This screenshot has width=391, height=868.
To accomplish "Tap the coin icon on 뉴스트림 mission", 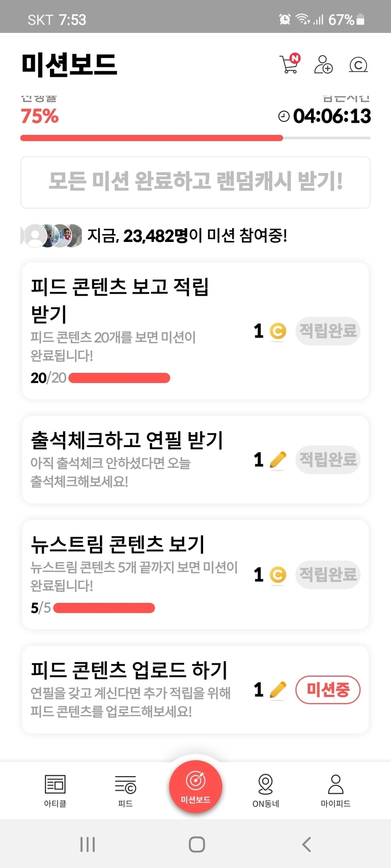I will point(278,575).
